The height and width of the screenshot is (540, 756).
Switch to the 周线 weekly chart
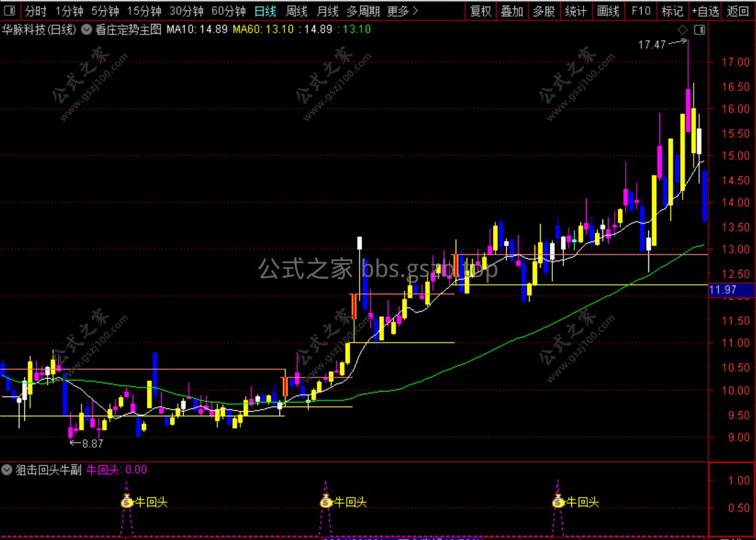click(x=297, y=11)
